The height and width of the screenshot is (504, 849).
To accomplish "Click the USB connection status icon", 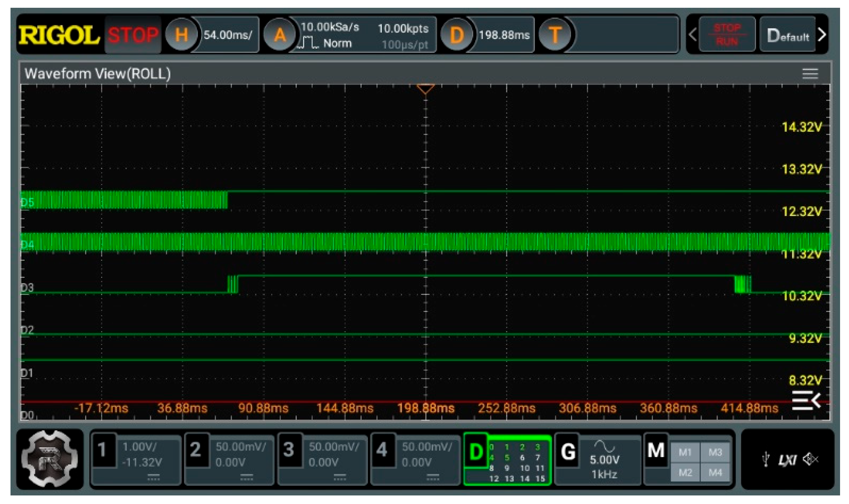I will (x=765, y=459).
